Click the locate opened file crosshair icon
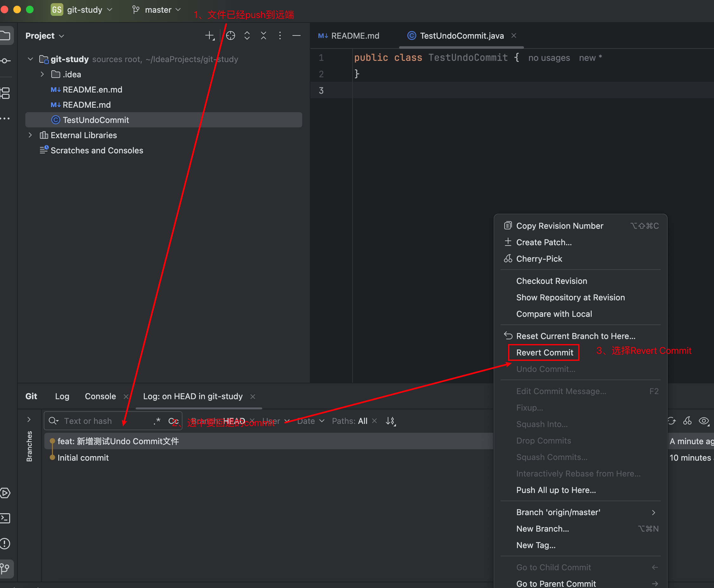 (230, 35)
